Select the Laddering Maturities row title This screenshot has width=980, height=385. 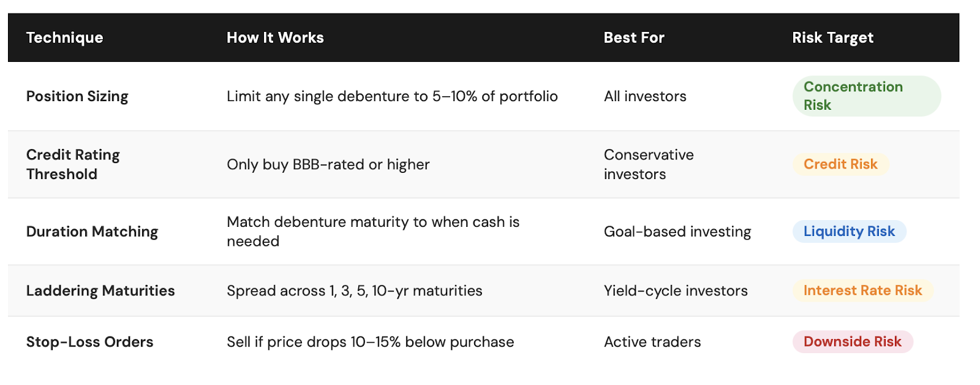pos(100,291)
